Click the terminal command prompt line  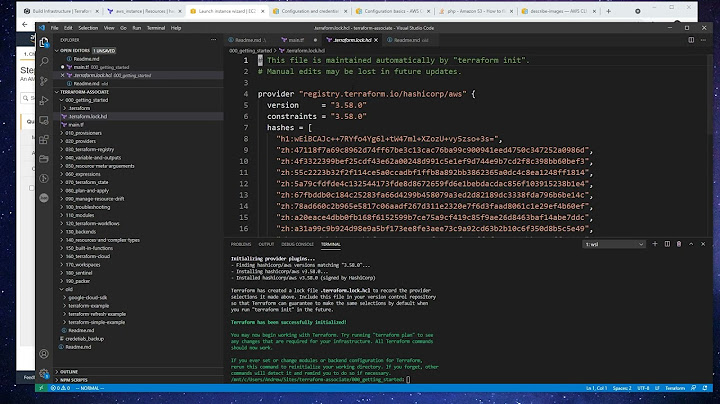pyautogui.click(x=321, y=380)
